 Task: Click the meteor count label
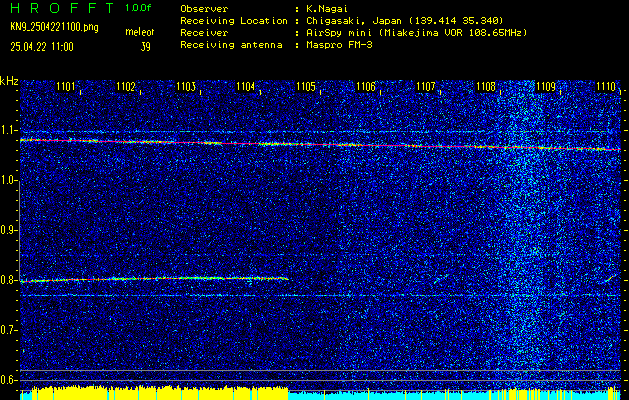140,32
